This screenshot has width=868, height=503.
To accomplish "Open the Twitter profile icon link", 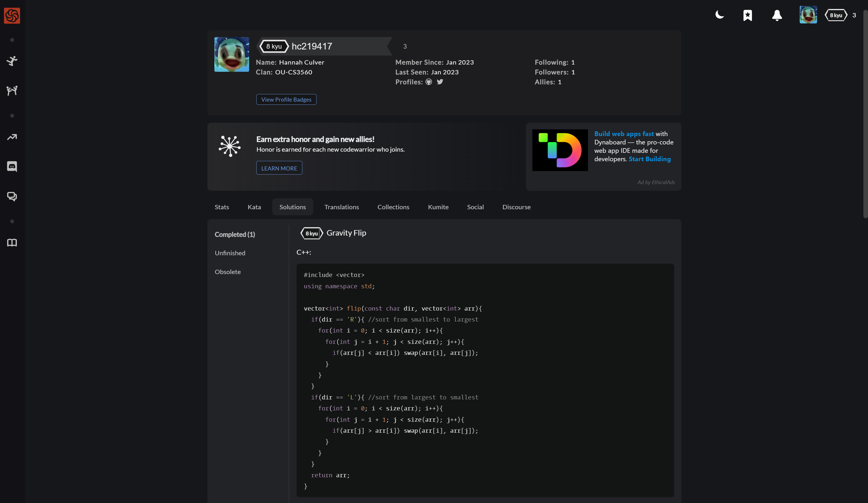I will [x=440, y=82].
